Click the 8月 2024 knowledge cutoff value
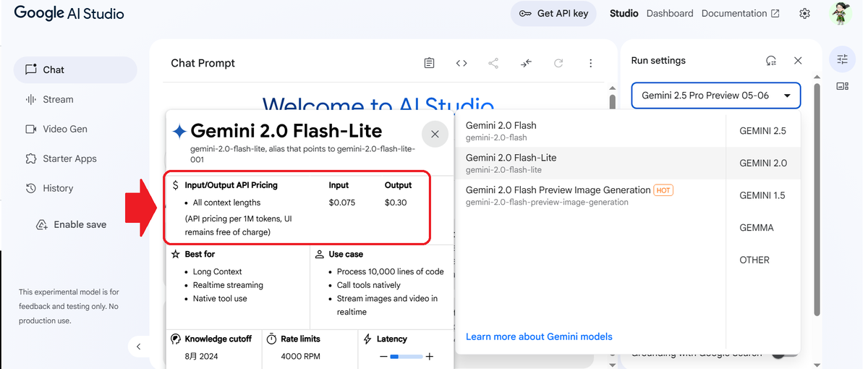Image resolution: width=868 pixels, height=369 pixels. click(x=202, y=356)
